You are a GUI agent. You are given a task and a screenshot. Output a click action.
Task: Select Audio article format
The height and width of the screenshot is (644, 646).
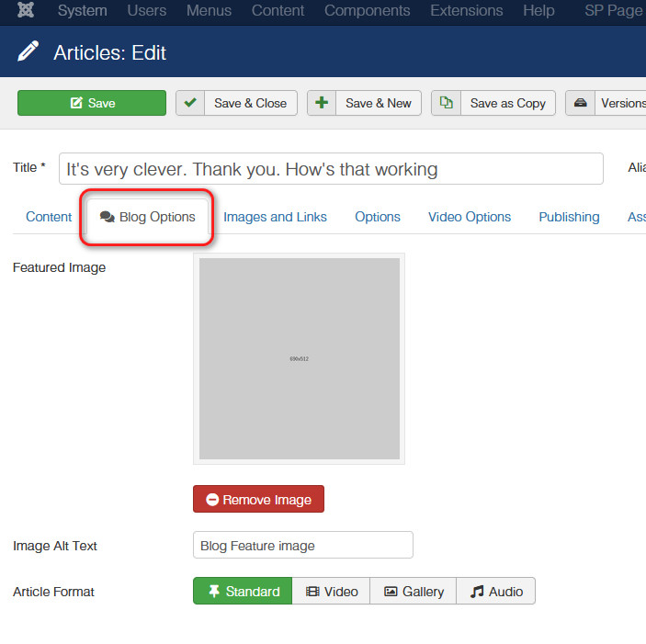point(496,591)
